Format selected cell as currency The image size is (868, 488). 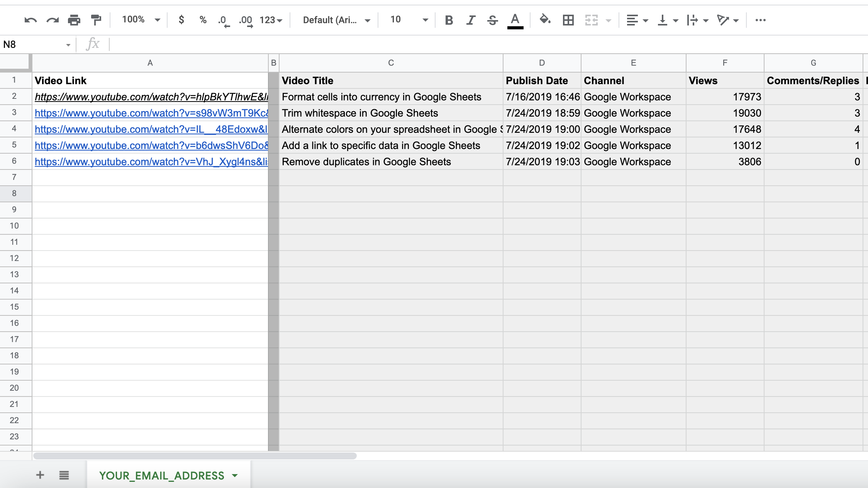[x=181, y=20]
